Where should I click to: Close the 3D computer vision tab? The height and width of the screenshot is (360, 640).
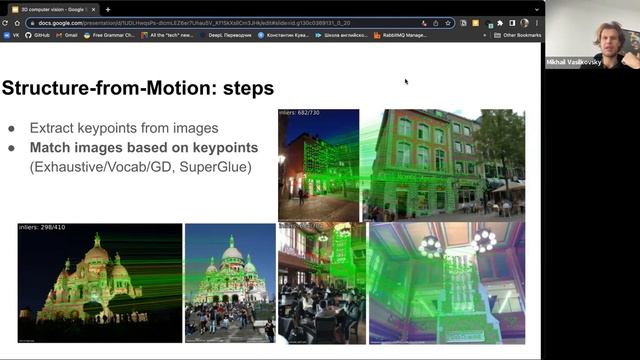93,9
